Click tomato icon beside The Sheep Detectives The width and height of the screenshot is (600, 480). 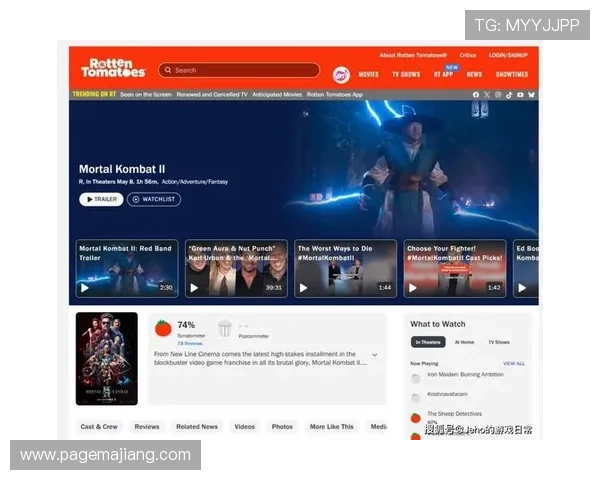tap(416, 418)
